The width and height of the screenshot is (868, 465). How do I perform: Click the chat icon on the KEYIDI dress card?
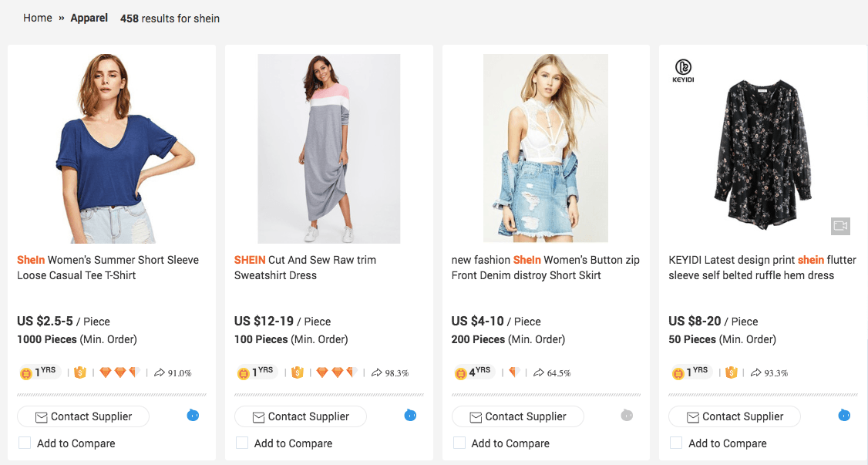click(x=844, y=416)
